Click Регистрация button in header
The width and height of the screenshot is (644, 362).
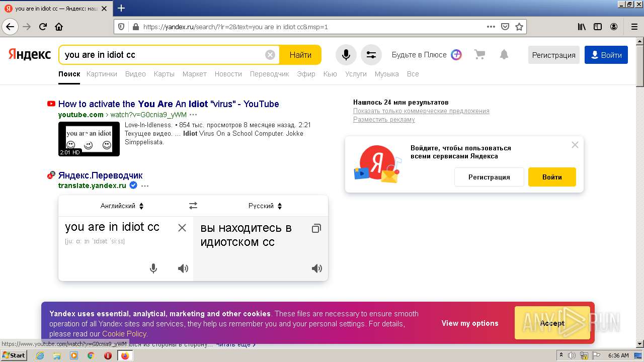tap(553, 55)
